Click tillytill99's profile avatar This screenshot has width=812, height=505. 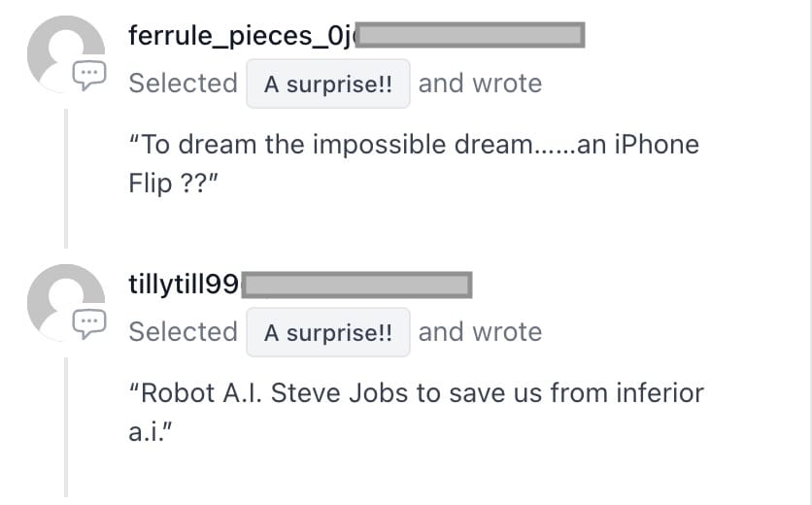click(x=66, y=302)
